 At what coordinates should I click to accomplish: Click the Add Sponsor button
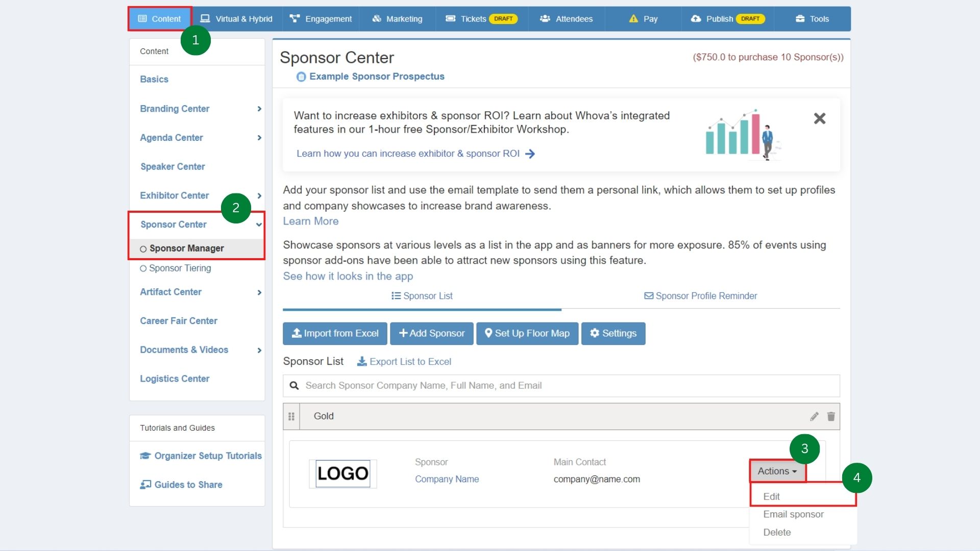(x=432, y=333)
